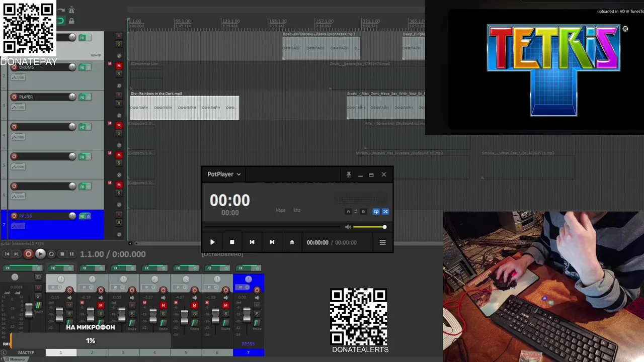Open input dropdown on mixer channel 1
Viewport: 644px width, 362px height.
click(x=54, y=288)
